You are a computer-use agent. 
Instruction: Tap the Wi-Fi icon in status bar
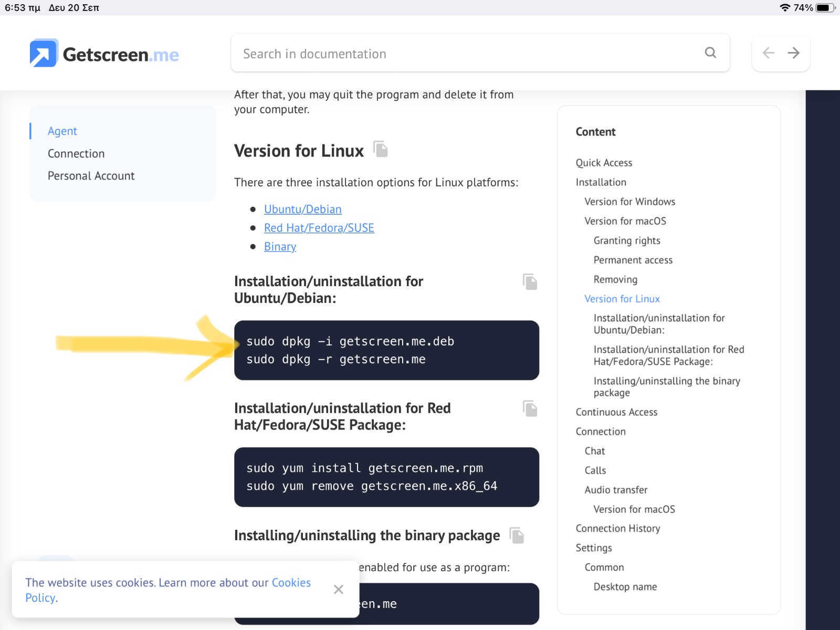[785, 7]
